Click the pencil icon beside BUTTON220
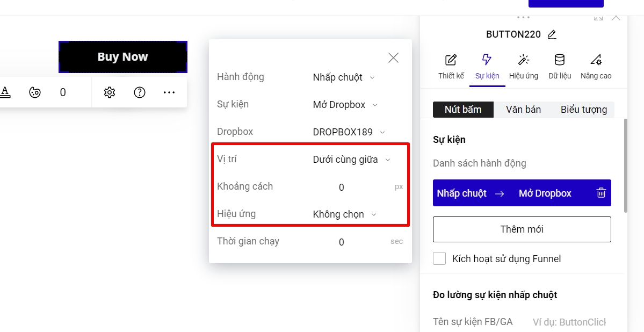Screen dimensions: 644x332 pyautogui.click(x=552, y=35)
